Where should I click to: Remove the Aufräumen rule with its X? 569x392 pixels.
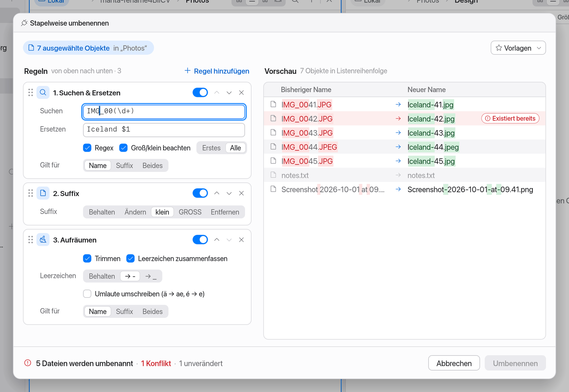[x=241, y=240]
